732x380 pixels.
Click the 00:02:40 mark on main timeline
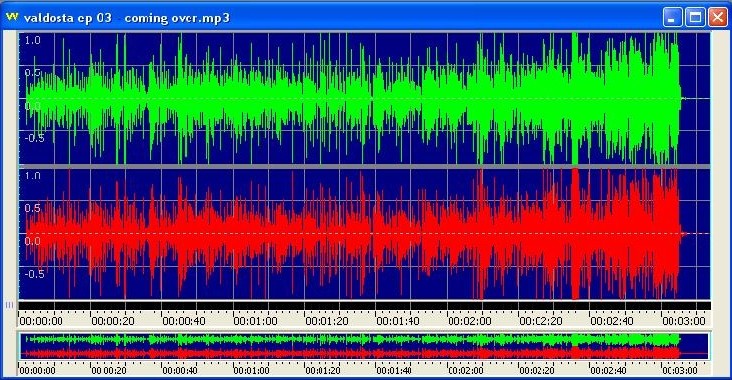point(612,321)
